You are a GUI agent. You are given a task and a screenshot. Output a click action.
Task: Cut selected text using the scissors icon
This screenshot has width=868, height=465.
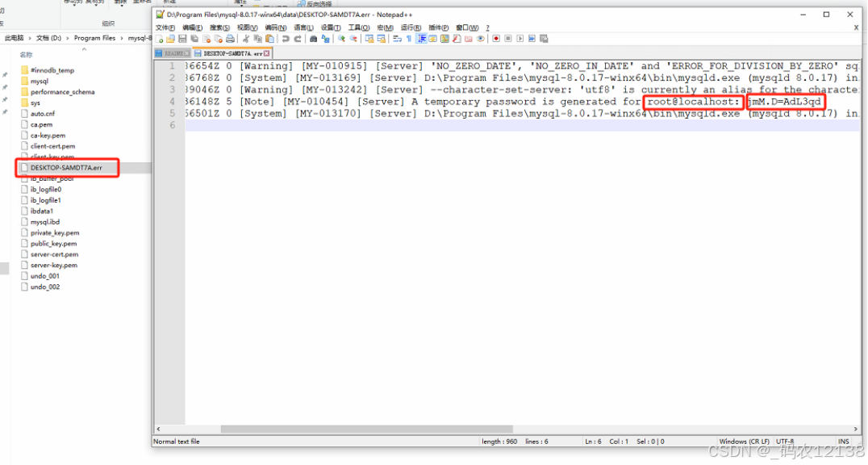(x=245, y=38)
